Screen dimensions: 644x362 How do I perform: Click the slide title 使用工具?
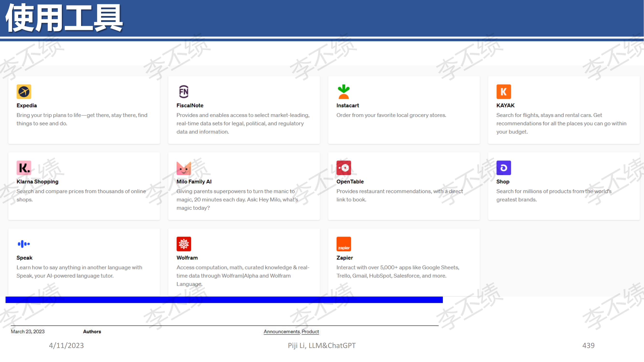point(64,18)
